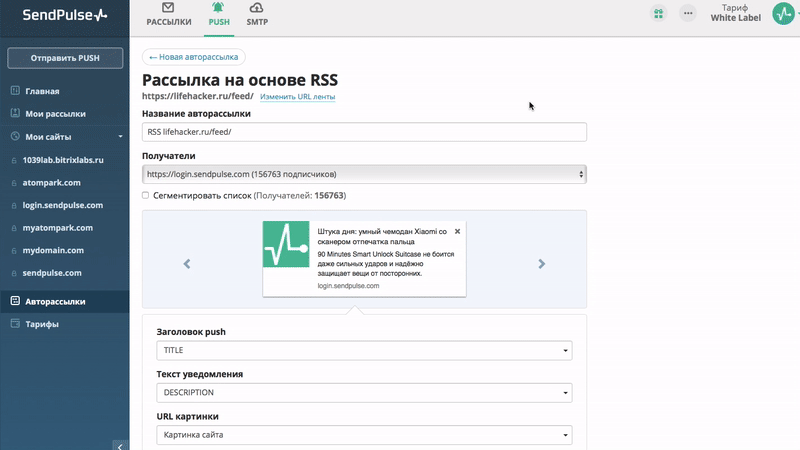Select site 1039lab.bitrixlabs.ru
Viewport: 800px width, 450px height.
coord(63,160)
